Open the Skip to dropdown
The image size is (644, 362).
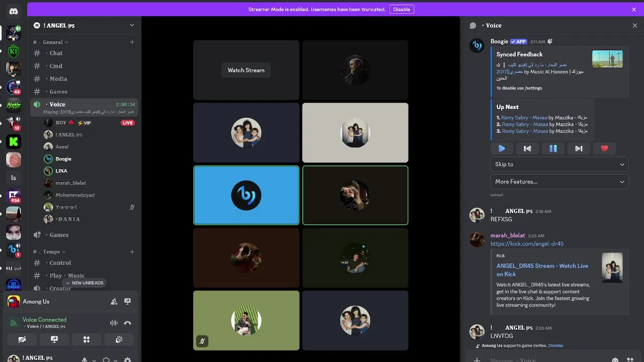coord(559,164)
